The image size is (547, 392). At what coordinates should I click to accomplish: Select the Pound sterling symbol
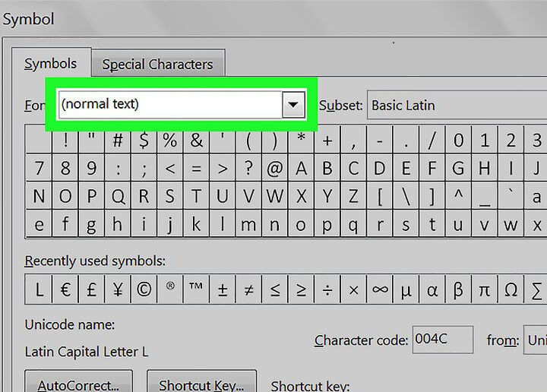(x=91, y=290)
